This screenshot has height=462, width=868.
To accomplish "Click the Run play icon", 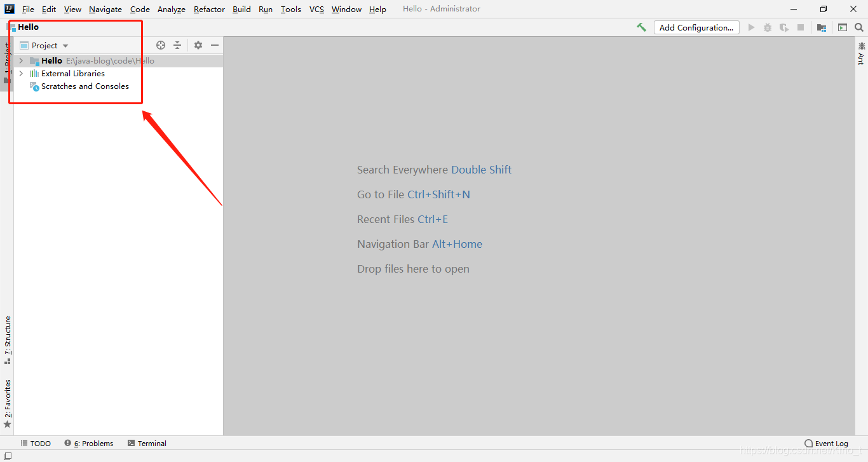I will [752, 27].
